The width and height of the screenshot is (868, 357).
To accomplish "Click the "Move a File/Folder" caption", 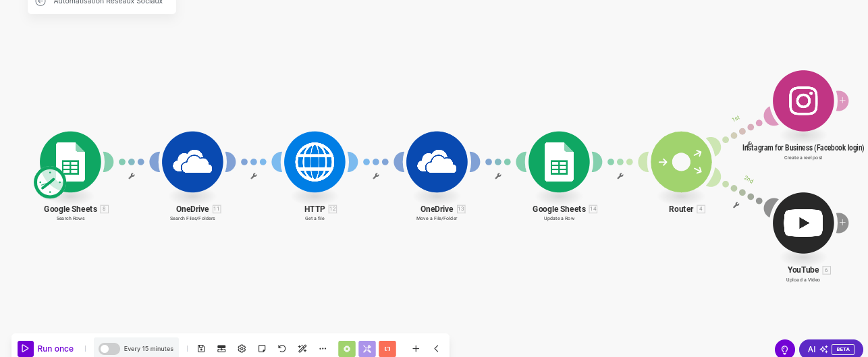I will [437, 219].
